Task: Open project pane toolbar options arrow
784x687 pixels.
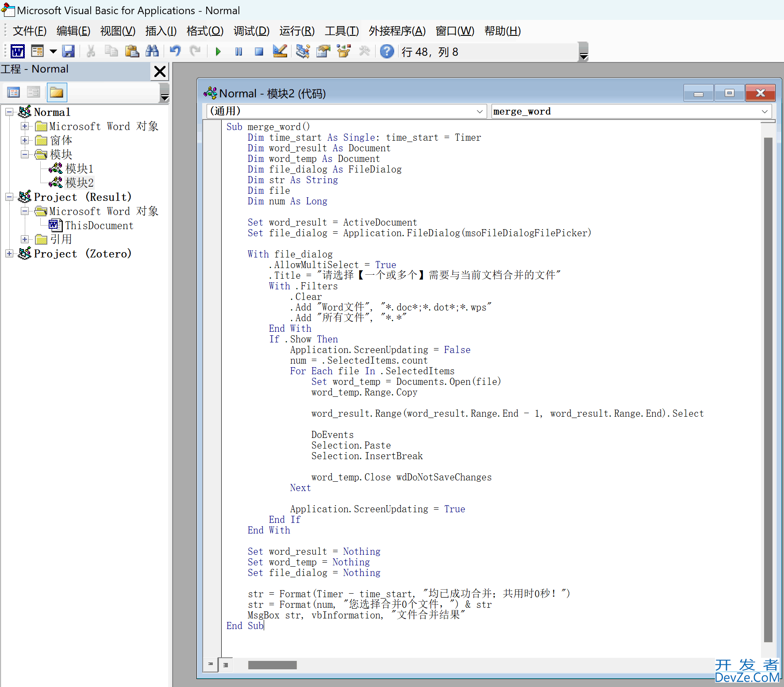Action: point(165,93)
